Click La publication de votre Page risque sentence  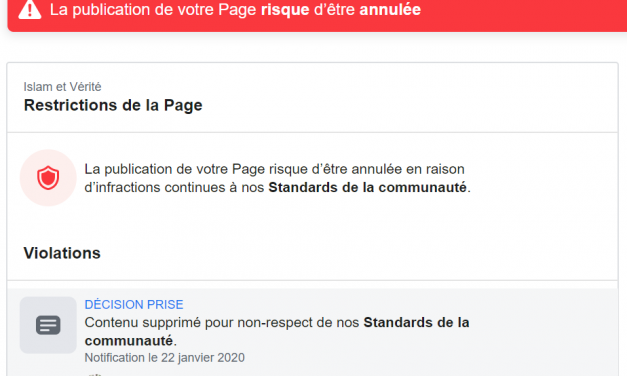(x=274, y=169)
